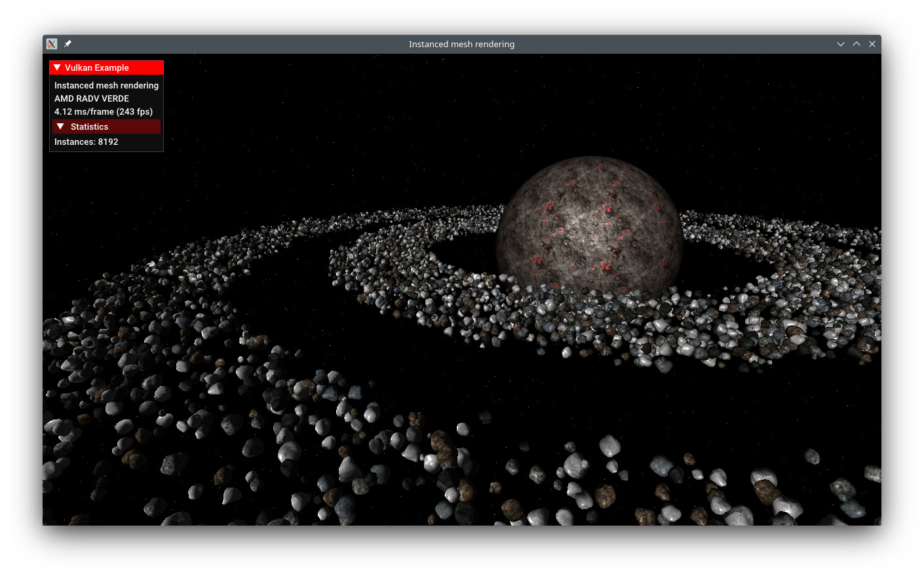This screenshot has height=576, width=924.
Task: Click the window title 'Instanced mesh rendering'
Action: pyautogui.click(x=461, y=44)
